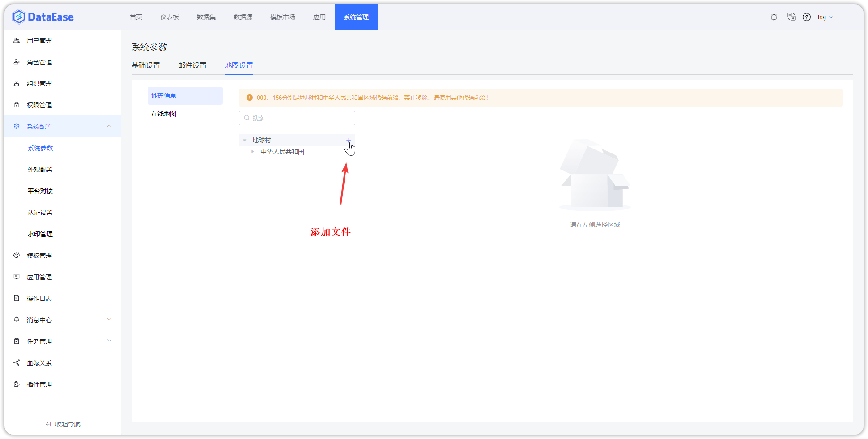Switch to the 邮件设置 tab
868x439 pixels.
[192, 65]
